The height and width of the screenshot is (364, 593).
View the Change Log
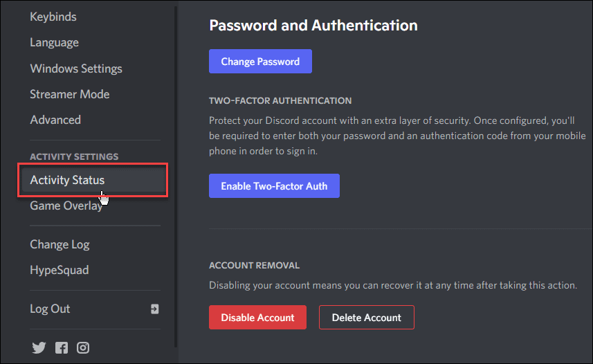(x=60, y=244)
